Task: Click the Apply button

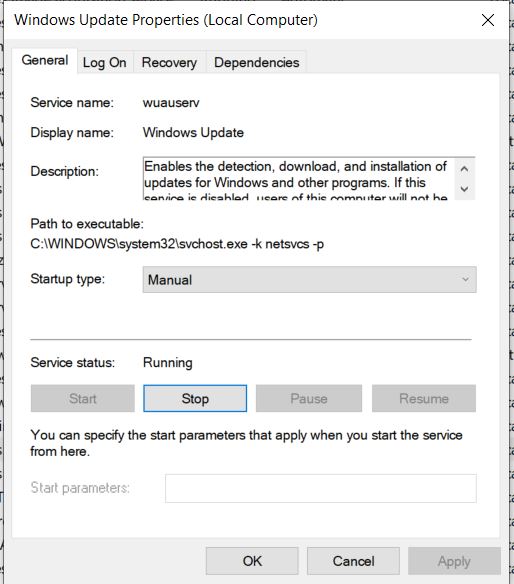Action: pyautogui.click(x=454, y=561)
